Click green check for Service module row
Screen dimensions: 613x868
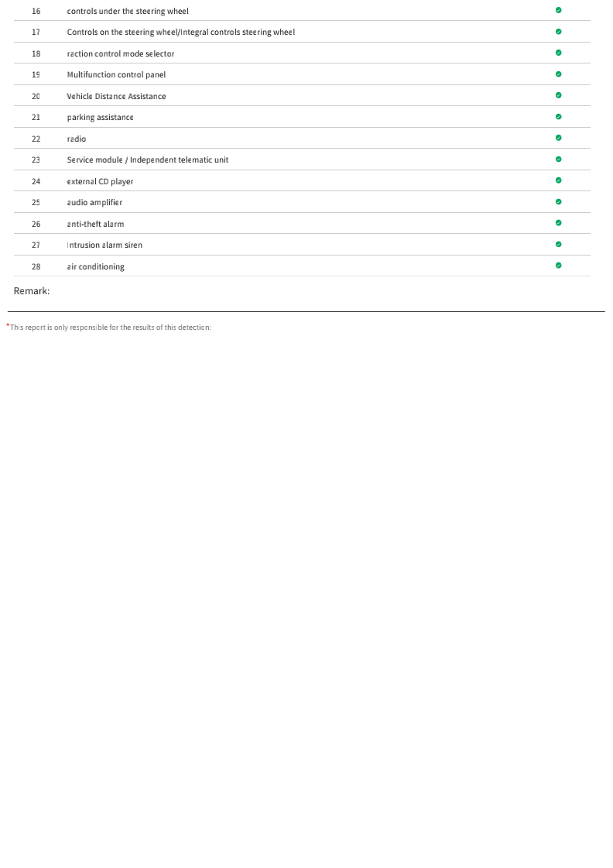pyautogui.click(x=558, y=159)
